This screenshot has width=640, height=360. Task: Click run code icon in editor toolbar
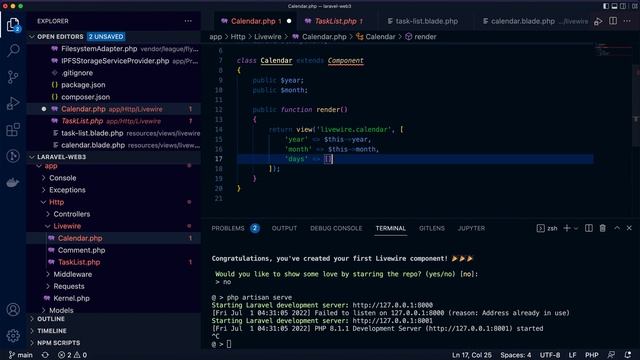click(598, 21)
